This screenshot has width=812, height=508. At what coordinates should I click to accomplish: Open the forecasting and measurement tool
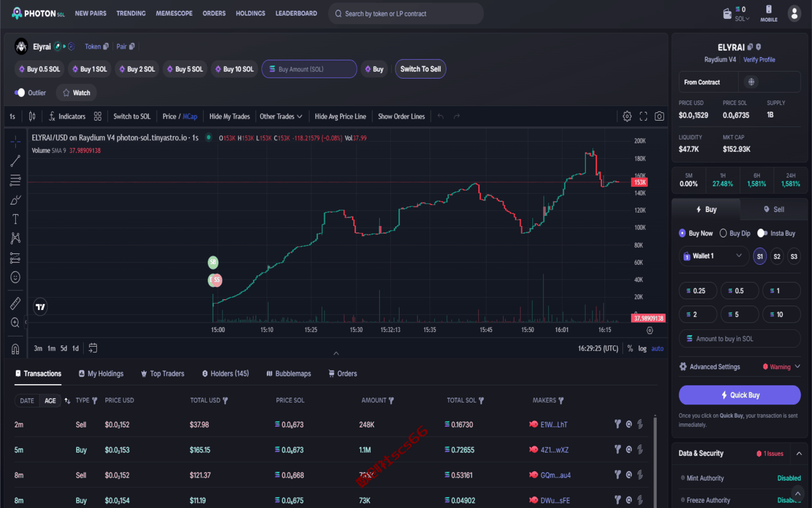pos(15,258)
